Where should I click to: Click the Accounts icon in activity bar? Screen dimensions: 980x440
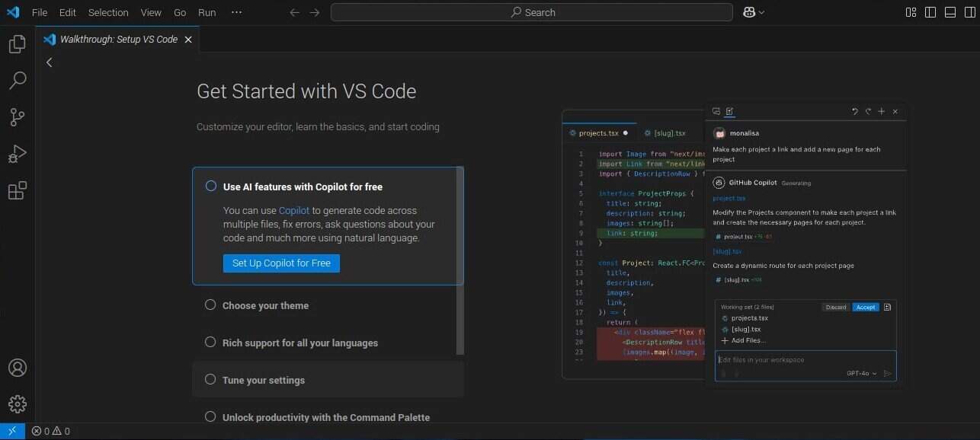pyautogui.click(x=16, y=368)
